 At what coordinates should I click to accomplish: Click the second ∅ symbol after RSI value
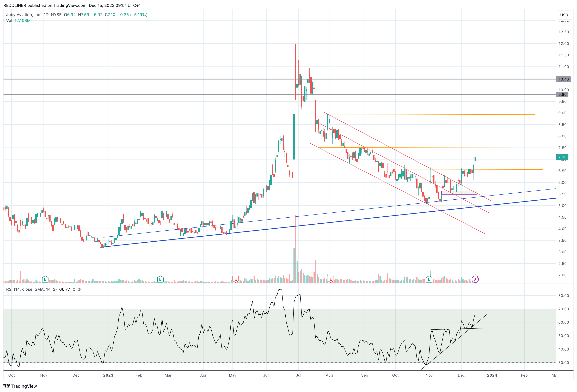[79, 290]
